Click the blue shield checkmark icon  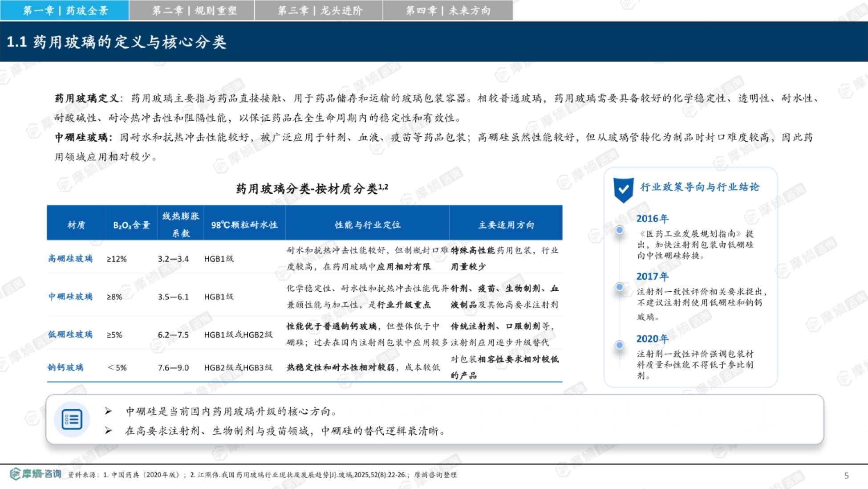pos(623,190)
